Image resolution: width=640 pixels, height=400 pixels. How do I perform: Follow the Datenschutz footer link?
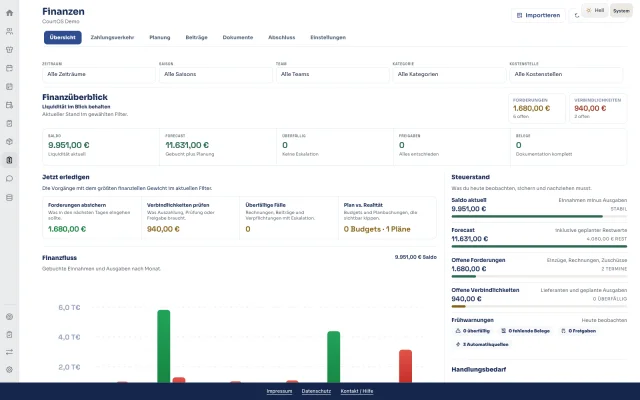[316, 391]
